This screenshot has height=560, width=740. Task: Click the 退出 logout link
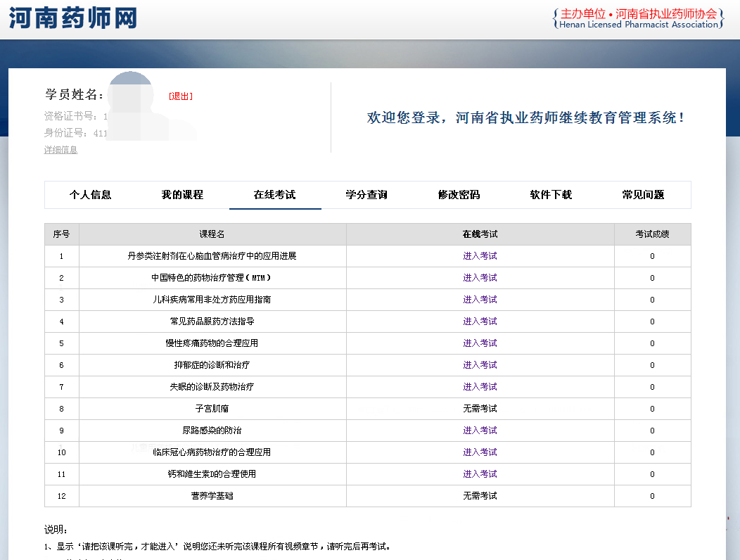point(181,96)
